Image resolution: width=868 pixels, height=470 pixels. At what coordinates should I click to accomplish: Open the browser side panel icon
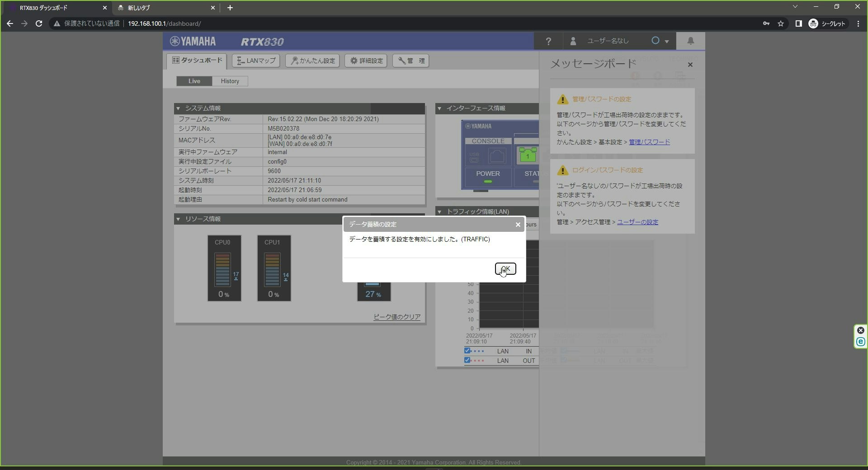798,23
